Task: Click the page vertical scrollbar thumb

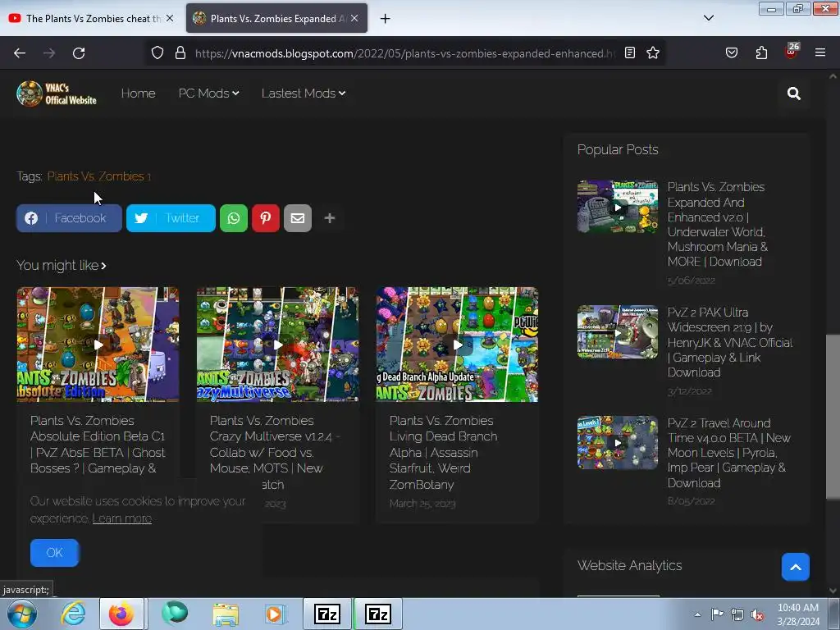Action: click(833, 417)
